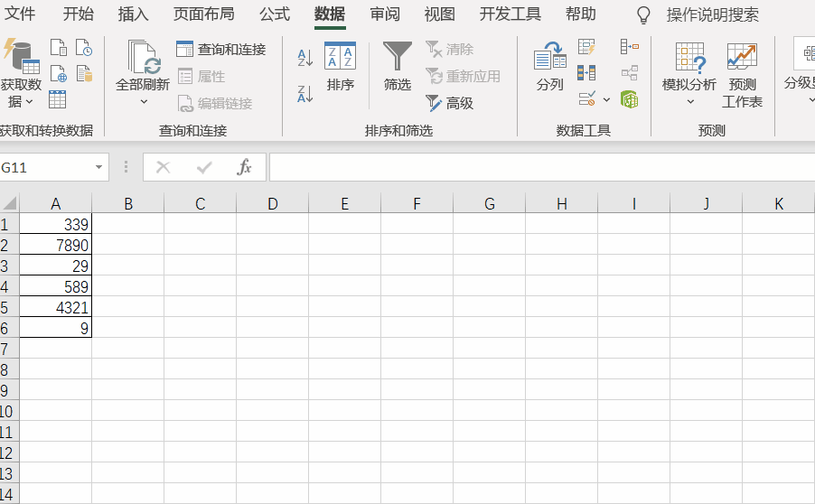Click the Data Validation icon

[587, 98]
